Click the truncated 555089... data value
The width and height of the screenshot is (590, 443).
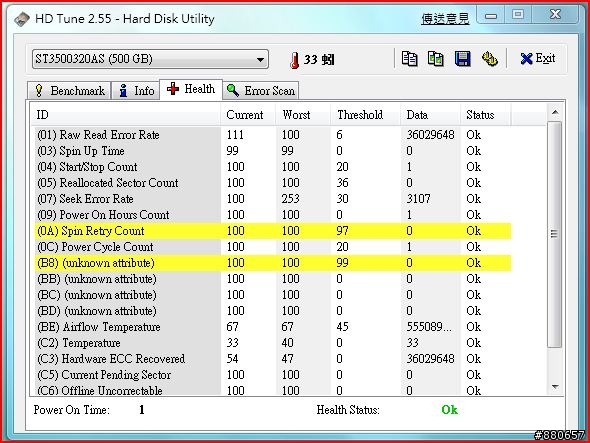[429, 327]
